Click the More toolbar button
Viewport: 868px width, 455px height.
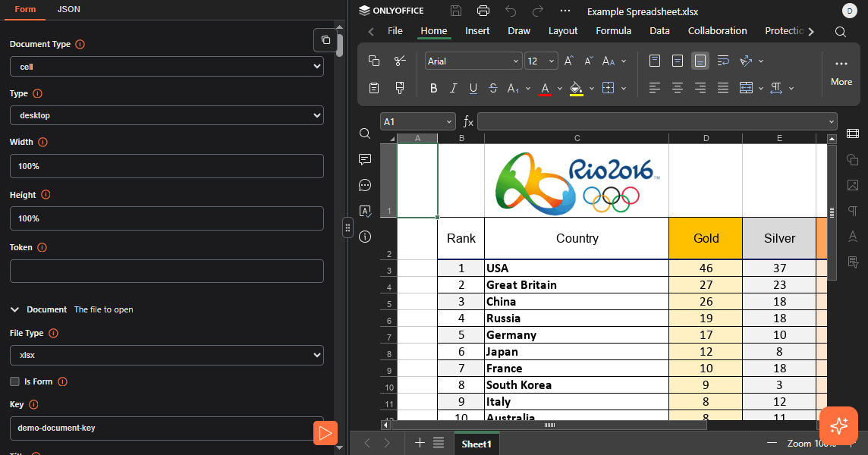pos(841,73)
